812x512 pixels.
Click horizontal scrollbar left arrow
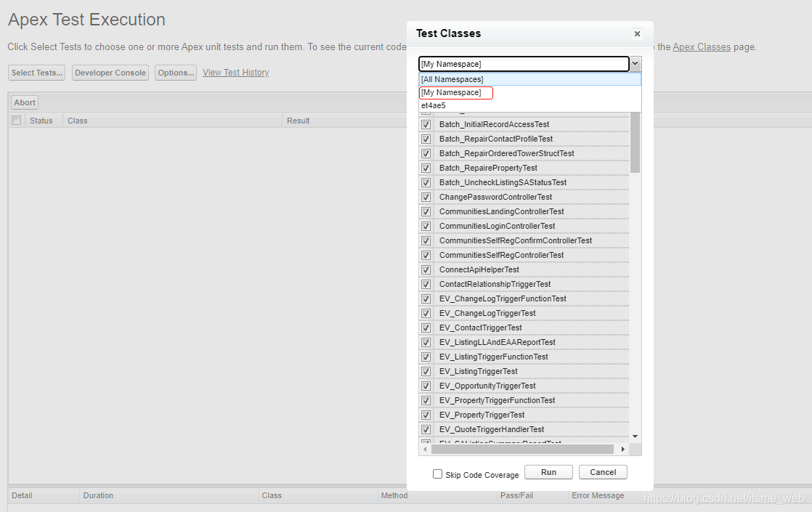click(425, 450)
